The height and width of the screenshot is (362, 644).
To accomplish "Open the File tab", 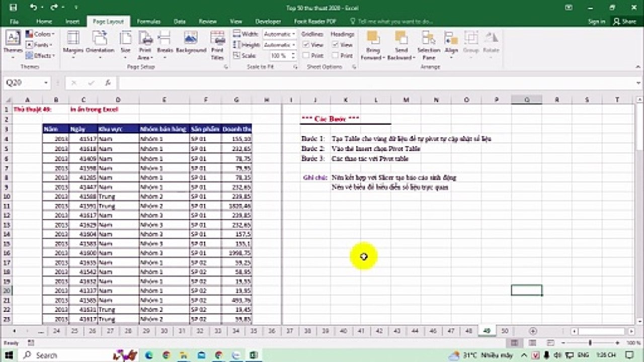I will 14,22.
